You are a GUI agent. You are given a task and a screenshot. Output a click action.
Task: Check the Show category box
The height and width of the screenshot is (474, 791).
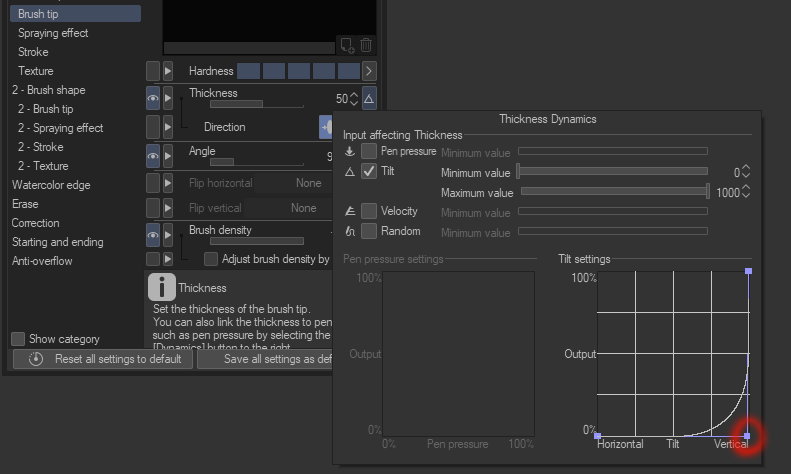click(18, 339)
